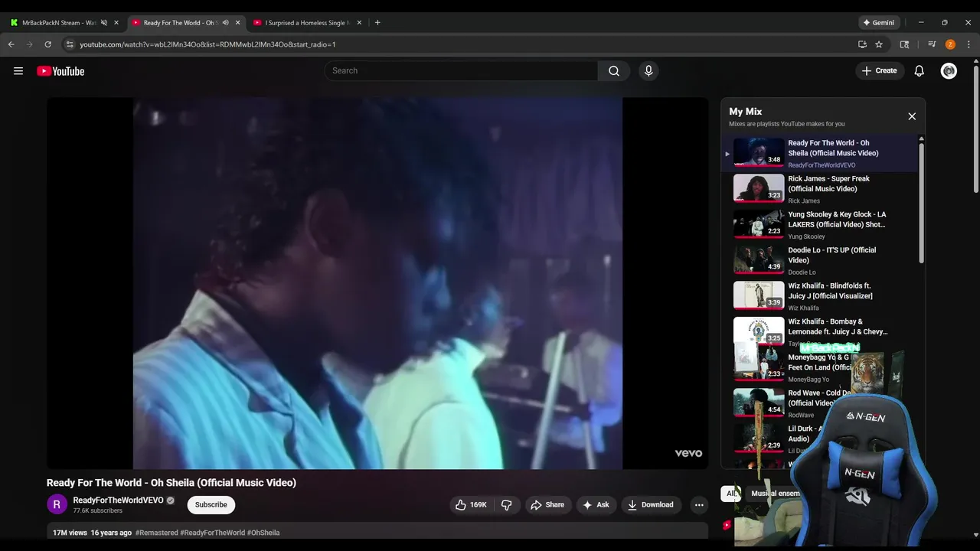Open the Chrome profile avatar
The height and width of the screenshot is (551, 980).
(950, 44)
